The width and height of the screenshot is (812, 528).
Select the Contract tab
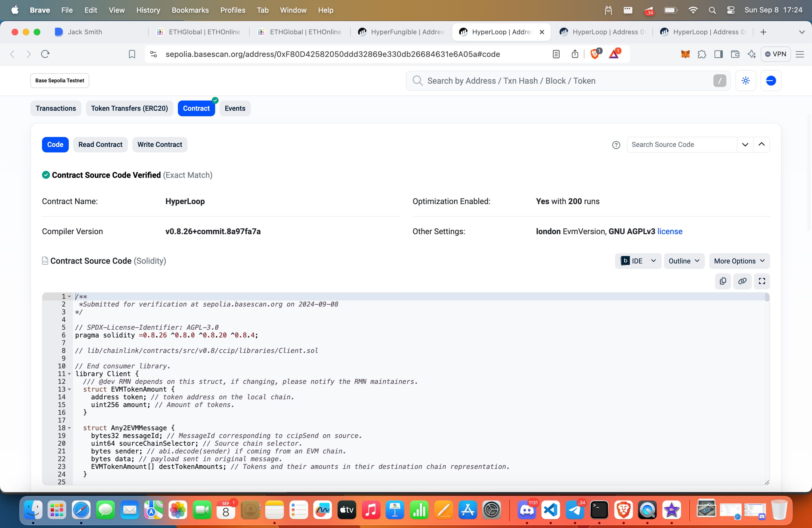(196, 109)
